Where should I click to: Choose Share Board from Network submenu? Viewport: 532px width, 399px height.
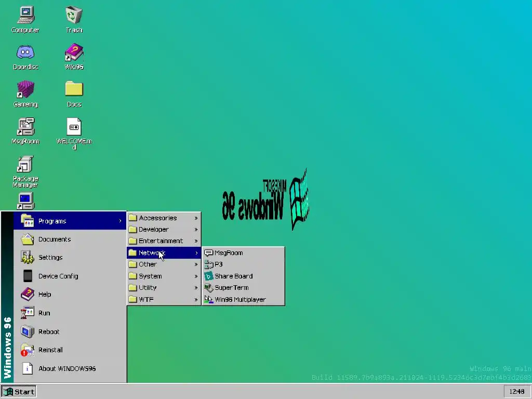[x=243, y=276]
